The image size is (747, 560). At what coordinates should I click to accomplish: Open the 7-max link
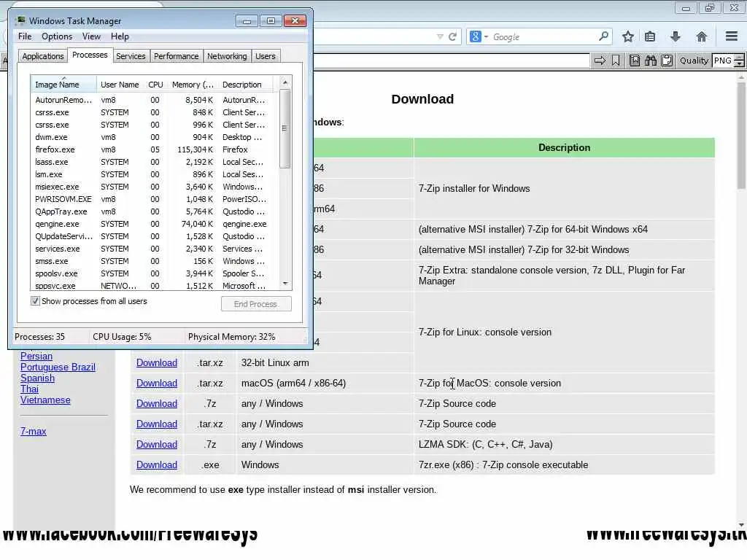pos(33,432)
